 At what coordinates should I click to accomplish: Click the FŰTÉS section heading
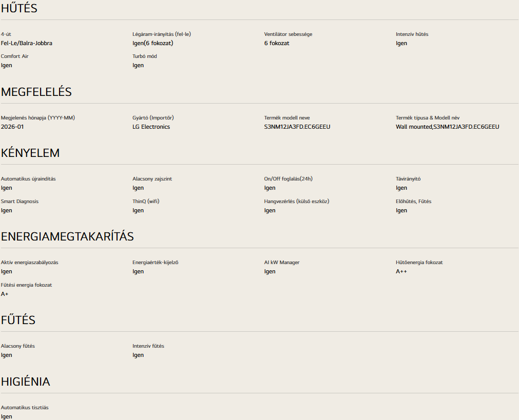pyautogui.click(x=18, y=320)
